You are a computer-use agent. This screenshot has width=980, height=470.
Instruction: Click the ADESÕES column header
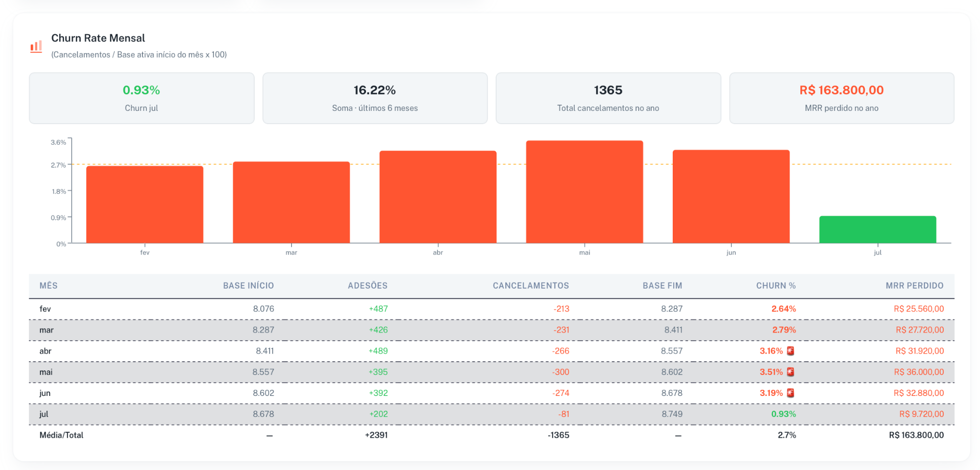coord(367,286)
